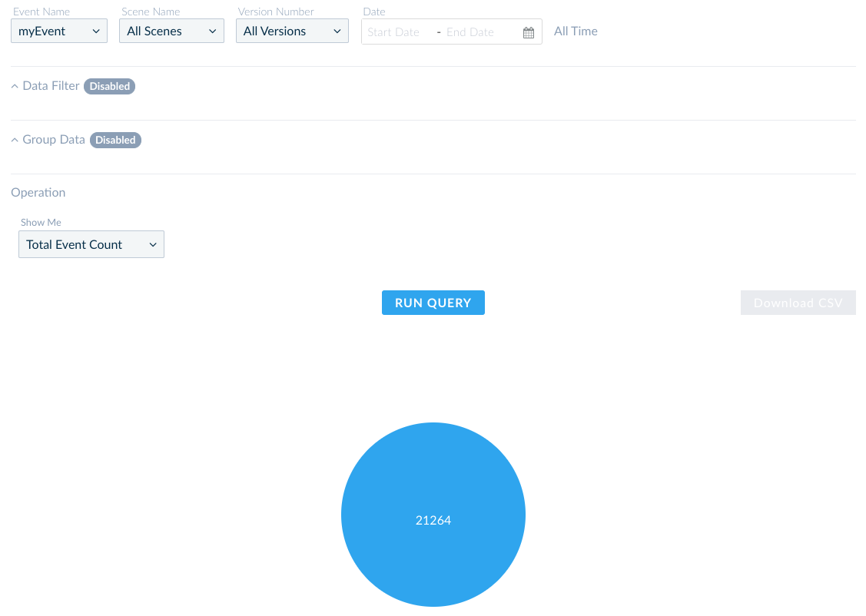
Task: Click the caret beside Group Data
Action: pos(13,139)
